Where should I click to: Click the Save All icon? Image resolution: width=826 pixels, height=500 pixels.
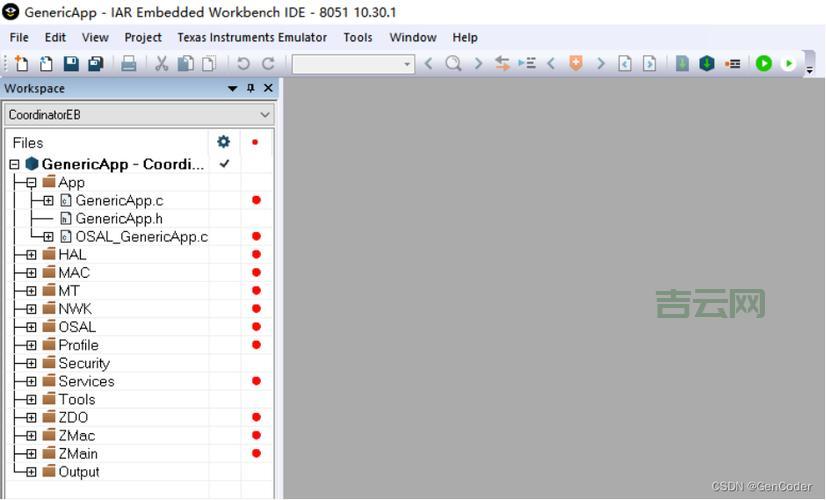pyautogui.click(x=96, y=64)
